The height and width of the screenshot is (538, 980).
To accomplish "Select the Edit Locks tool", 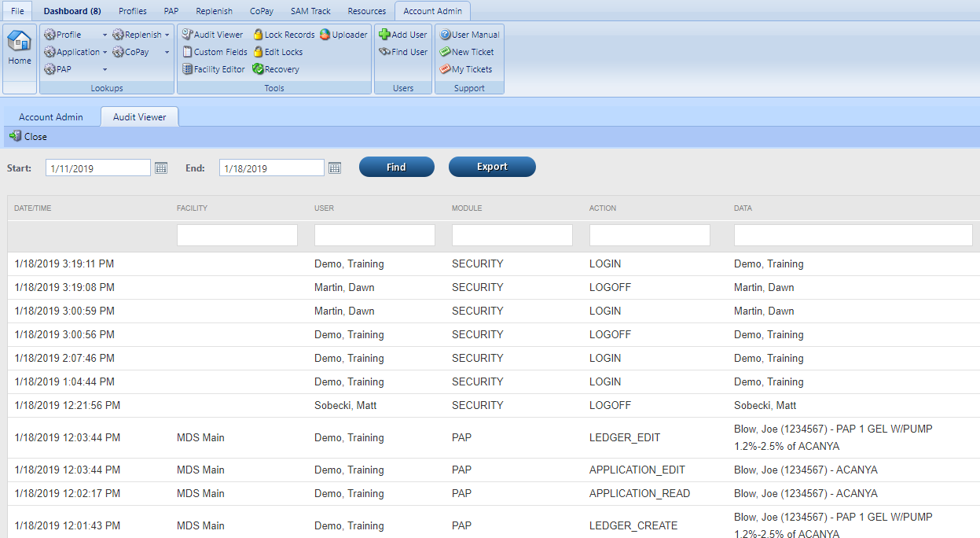I will (x=278, y=52).
